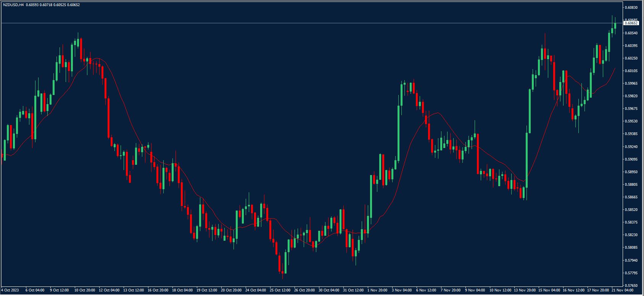Click the 12 Oct 04:00 time label
This screenshot has width=644, height=296.
(x=109, y=290)
